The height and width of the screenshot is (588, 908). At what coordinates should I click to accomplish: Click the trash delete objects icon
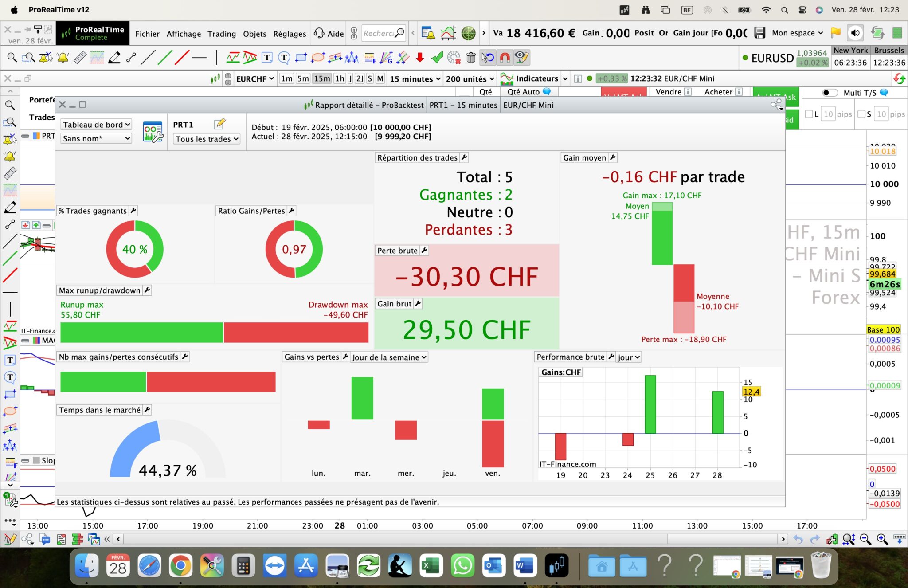[x=471, y=58]
